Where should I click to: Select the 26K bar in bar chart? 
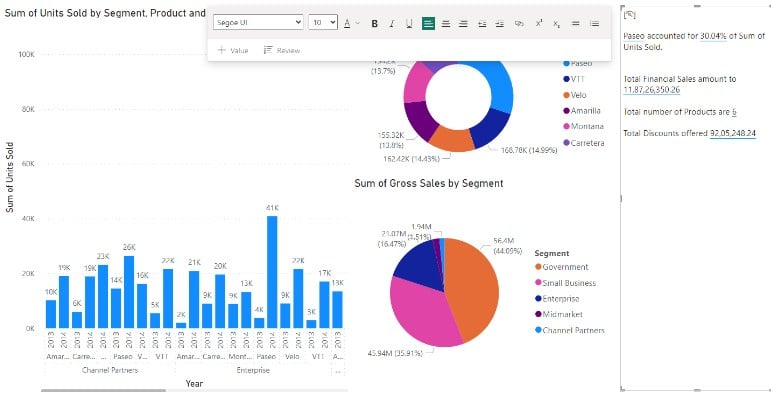[x=129, y=292]
